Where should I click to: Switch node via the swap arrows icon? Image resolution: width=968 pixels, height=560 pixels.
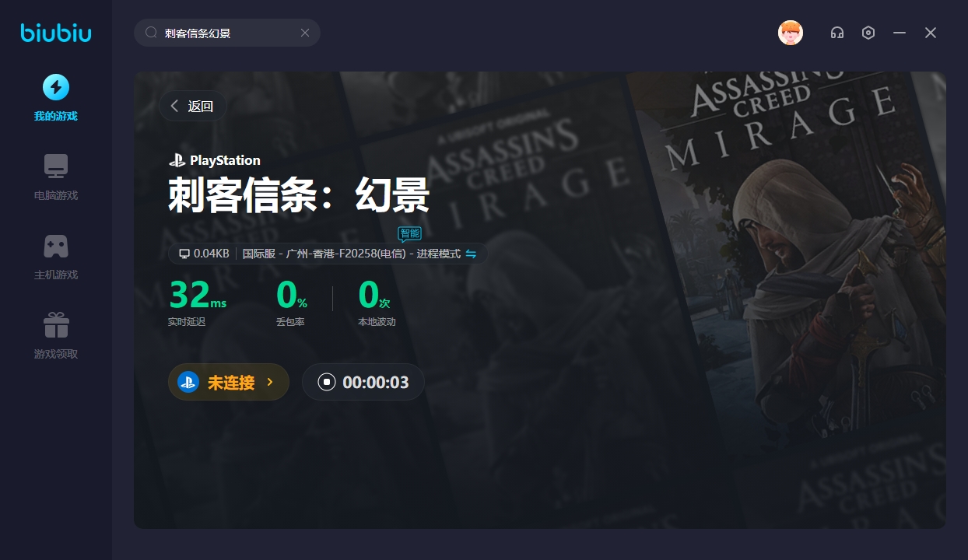tap(471, 254)
